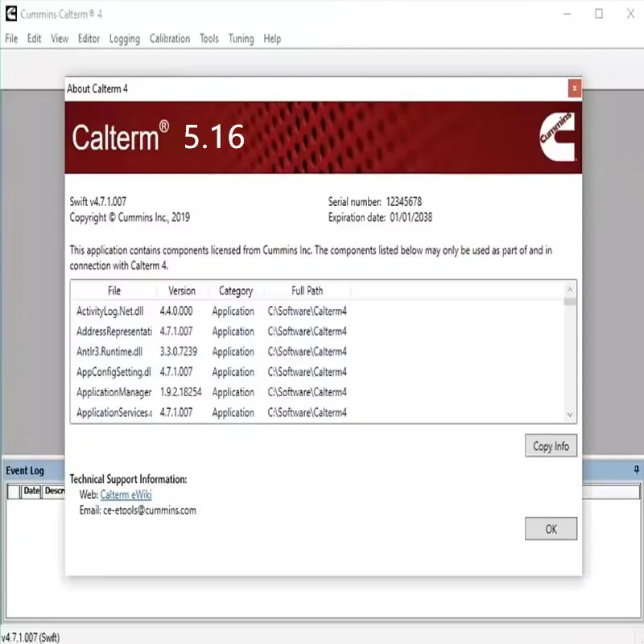Open the Tuning menu
The width and height of the screenshot is (644, 644).
pos(241,38)
